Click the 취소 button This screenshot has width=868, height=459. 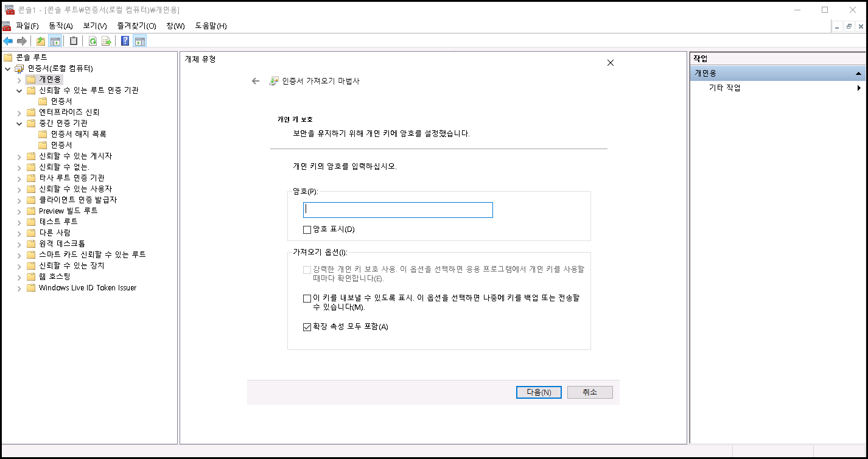(x=590, y=393)
